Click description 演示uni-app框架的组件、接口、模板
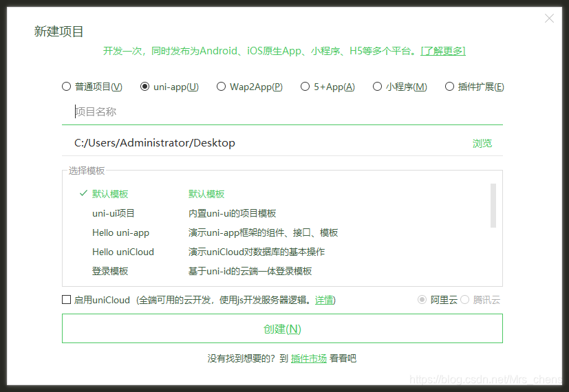 pyautogui.click(x=263, y=232)
